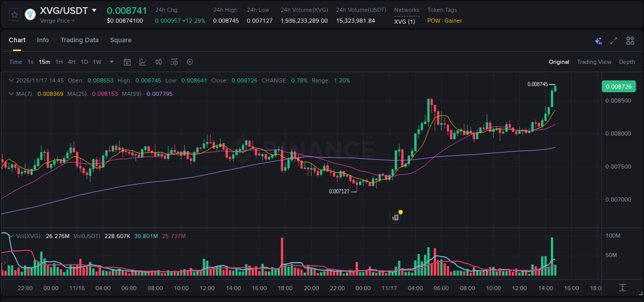This screenshot has height=302, width=644.
Task: Open the Verge Price link
Action: pyautogui.click(x=57, y=21)
